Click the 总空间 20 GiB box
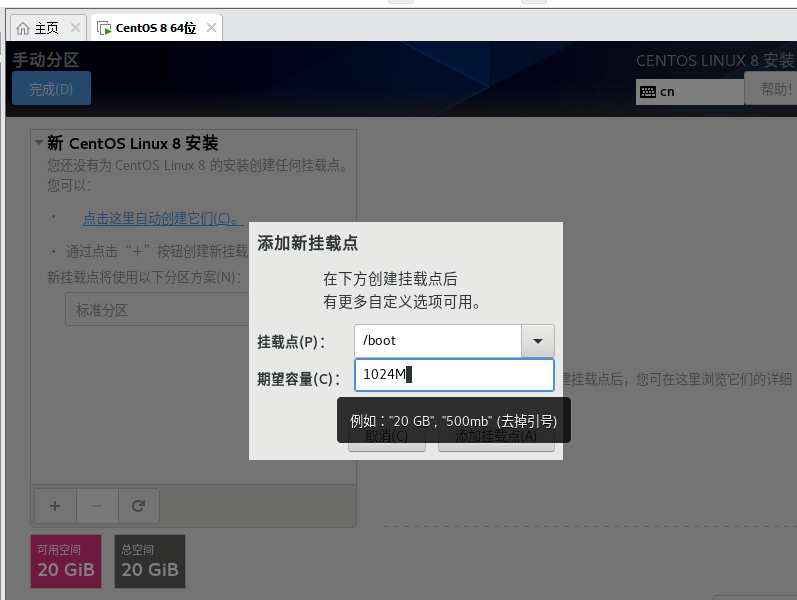Screen dimensions: 797x600 (x=150, y=561)
